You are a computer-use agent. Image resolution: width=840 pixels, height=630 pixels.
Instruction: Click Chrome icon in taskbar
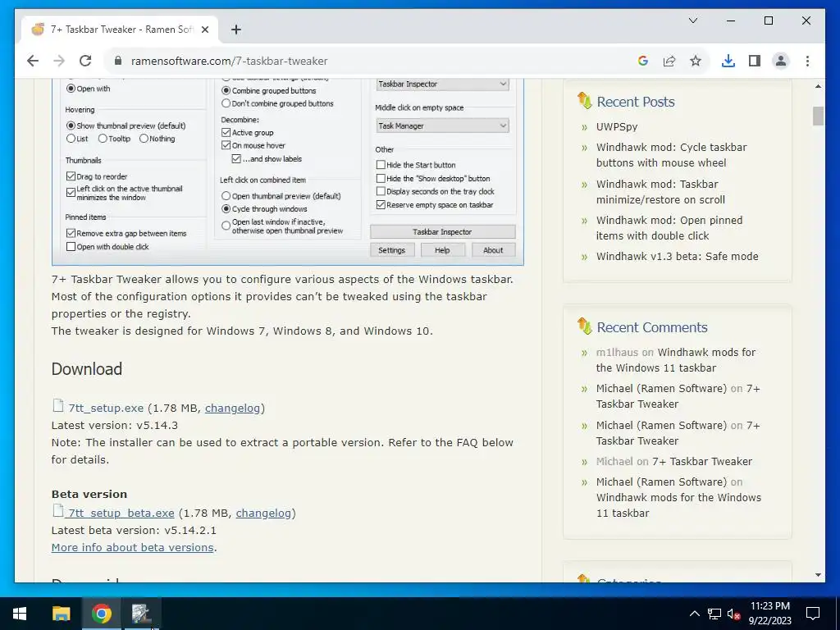click(x=101, y=614)
